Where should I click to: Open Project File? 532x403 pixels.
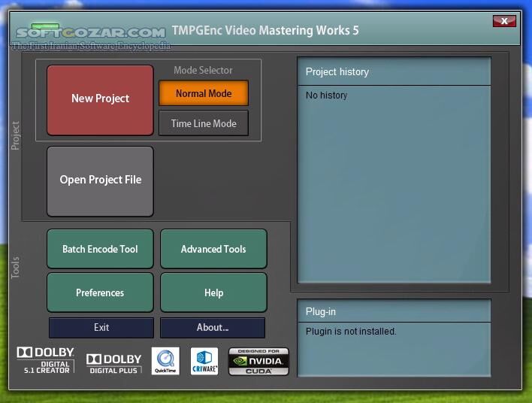[x=100, y=181]
